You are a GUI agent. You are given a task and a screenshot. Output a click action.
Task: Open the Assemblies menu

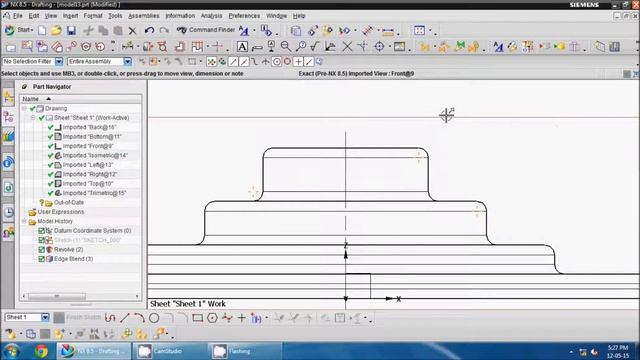(x=144, y=16)
